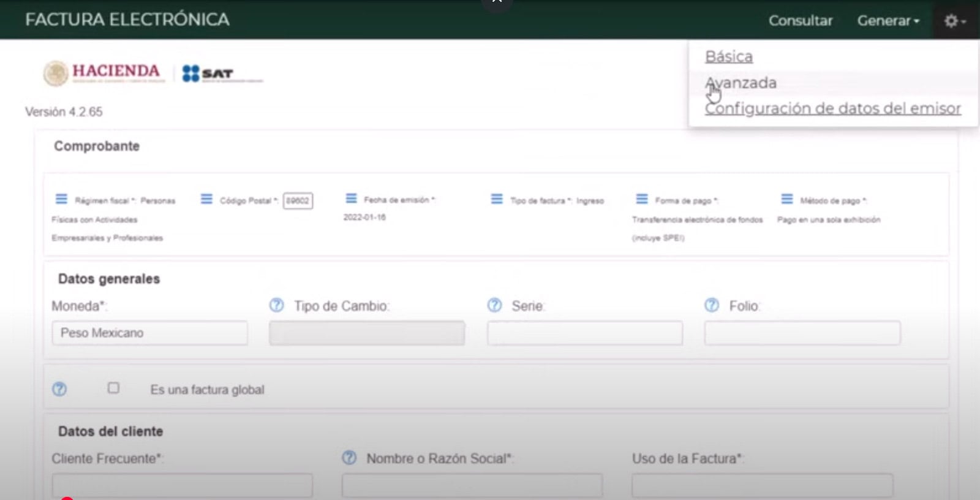Click help icon beside factura global checkbox
This screenshot has width=980, height=500.
[59, 389]
